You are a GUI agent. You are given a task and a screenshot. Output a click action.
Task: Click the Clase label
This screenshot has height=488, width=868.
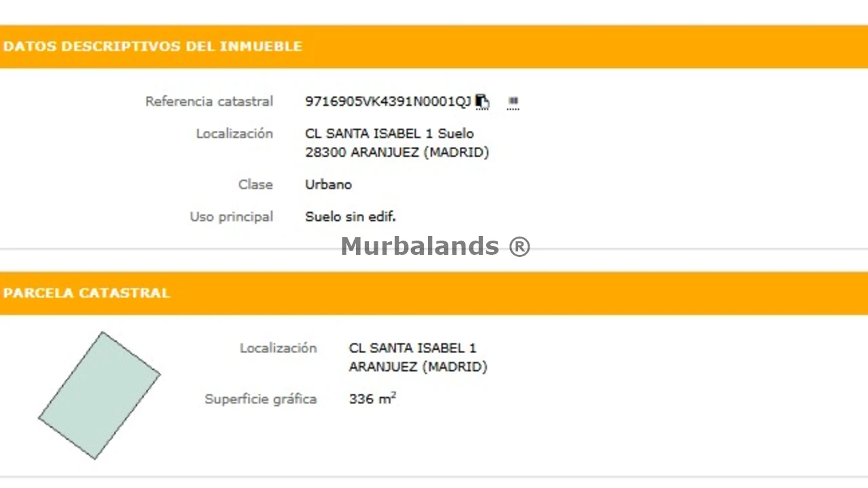pos(255,184)
